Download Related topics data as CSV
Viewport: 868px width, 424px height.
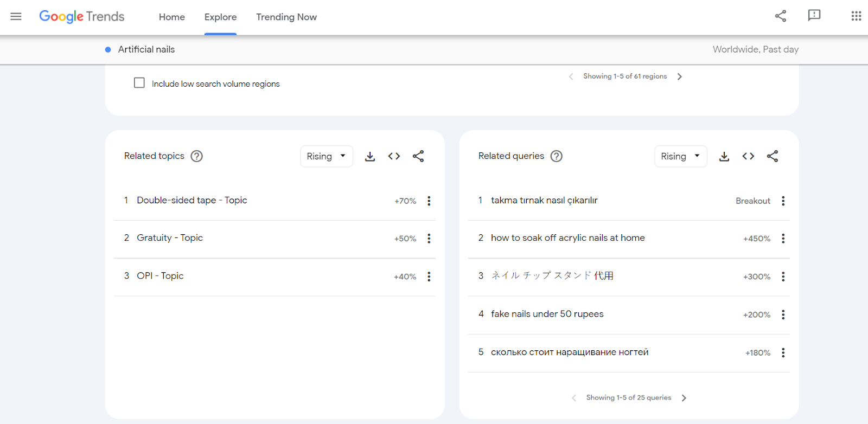[370, 156]
